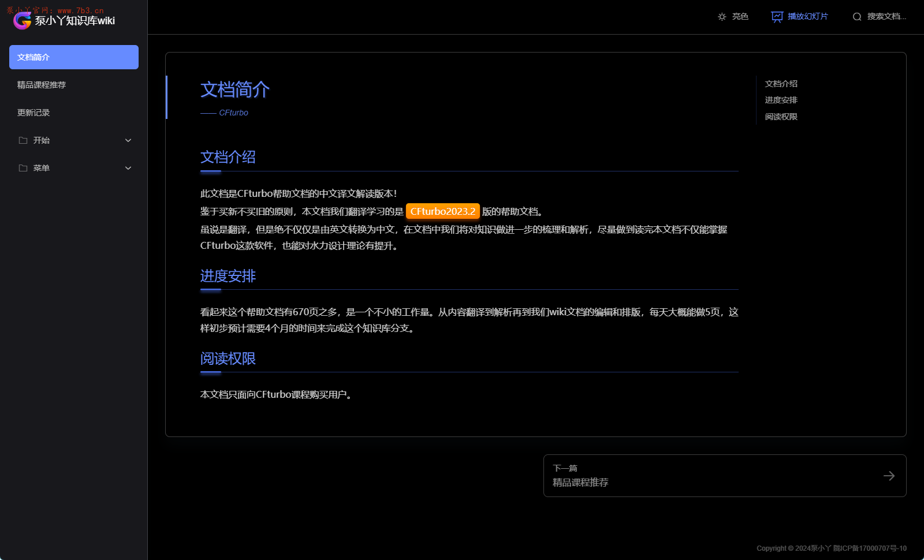924x560 pixels.
Task: Start 播放幻灯片 slideshow
Action: (800, 17)
